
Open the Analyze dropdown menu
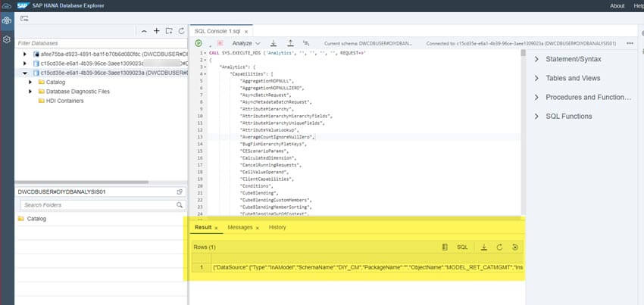(246, 43)
